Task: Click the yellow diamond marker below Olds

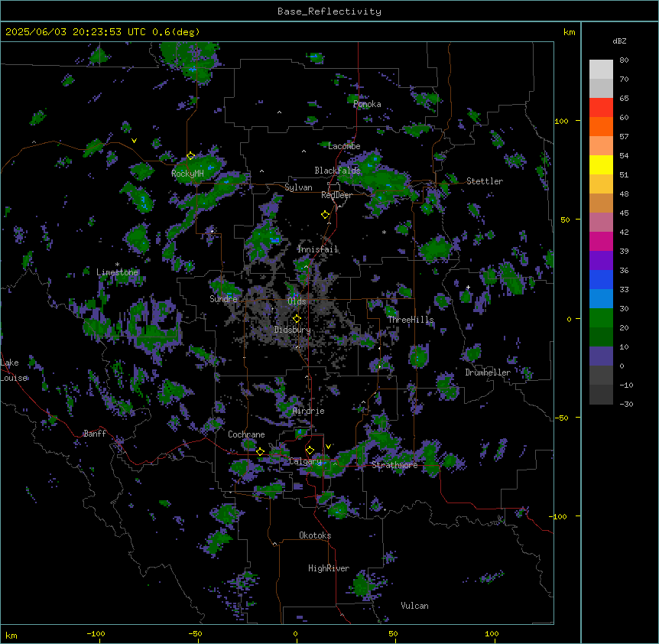Action: click(297, 318)
